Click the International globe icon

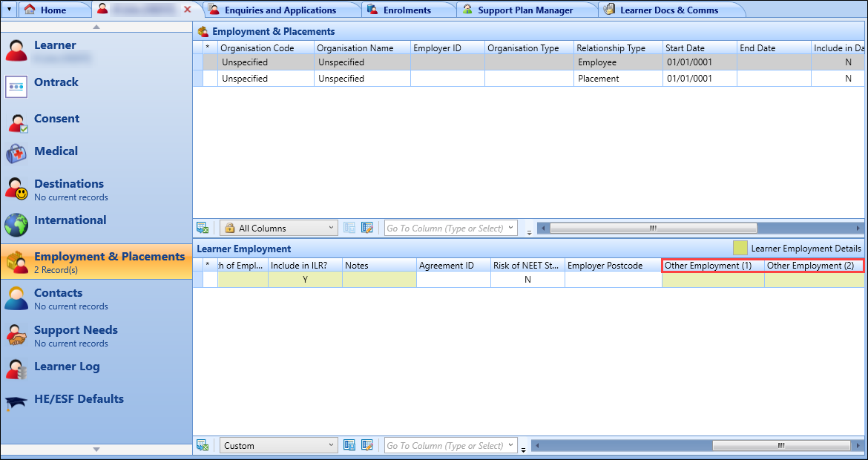click(16, 226)
